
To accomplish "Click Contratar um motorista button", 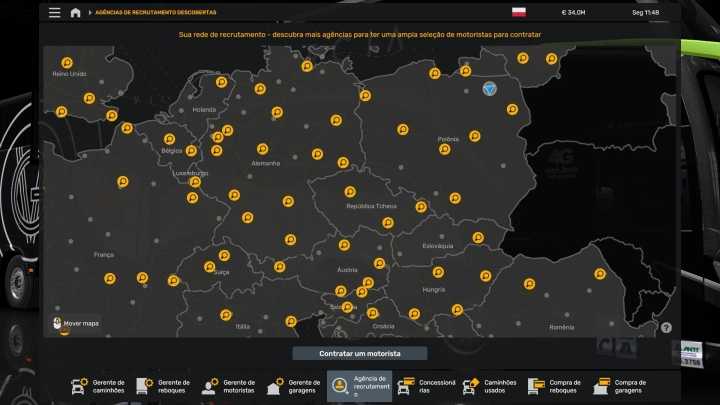I will coord(360,354).
